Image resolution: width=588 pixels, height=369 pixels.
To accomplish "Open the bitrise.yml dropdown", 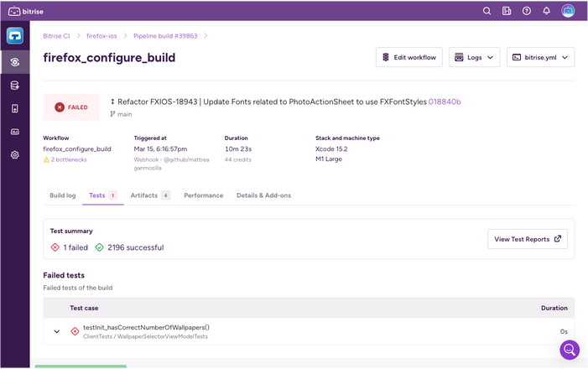I will tap(540, 57).
